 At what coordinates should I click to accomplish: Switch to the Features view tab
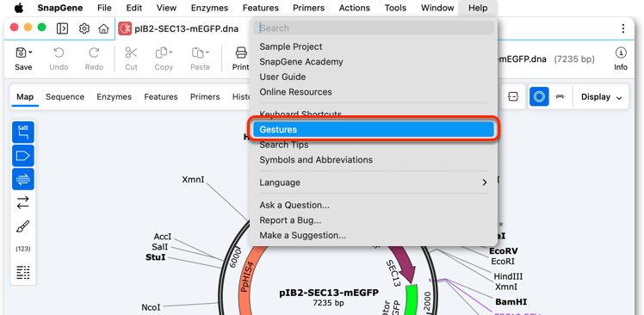pyautogui.click(x=161, y=97)
